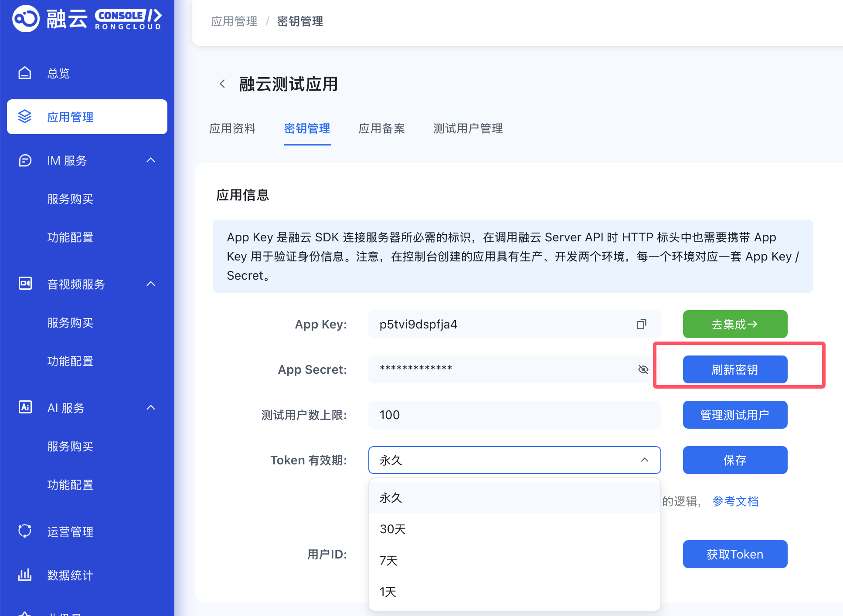Collapse the IM 服务 menu chevron

pos(151,160)
